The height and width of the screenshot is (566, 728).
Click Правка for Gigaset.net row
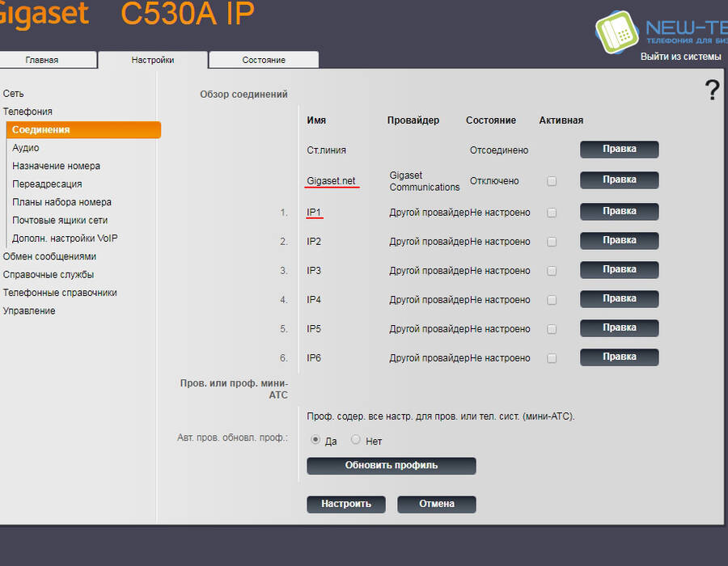(620, 180)
